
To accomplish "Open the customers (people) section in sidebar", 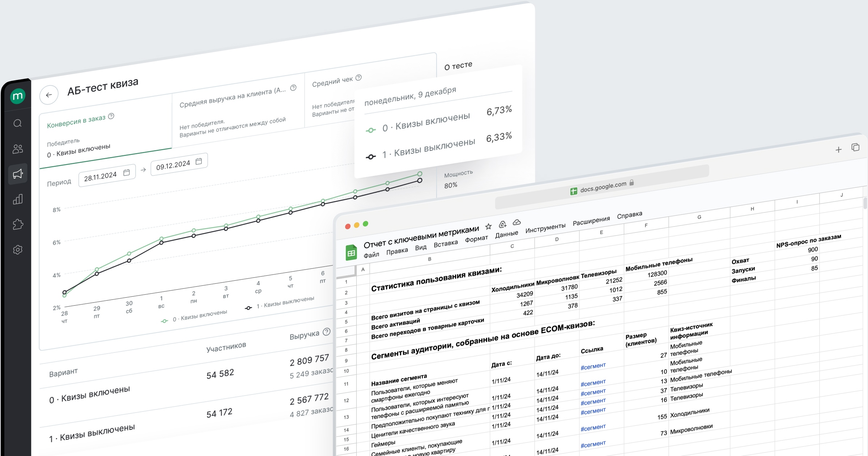I will (x=17, y=149).
